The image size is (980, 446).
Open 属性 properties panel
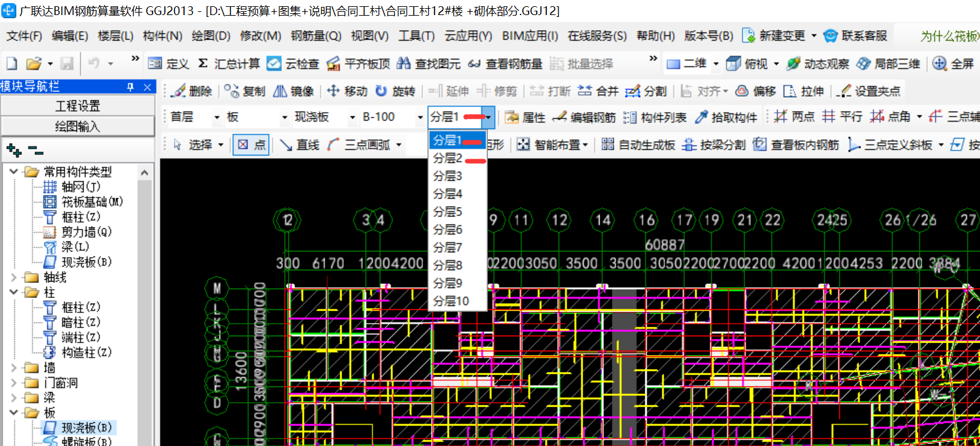[525, 117]
